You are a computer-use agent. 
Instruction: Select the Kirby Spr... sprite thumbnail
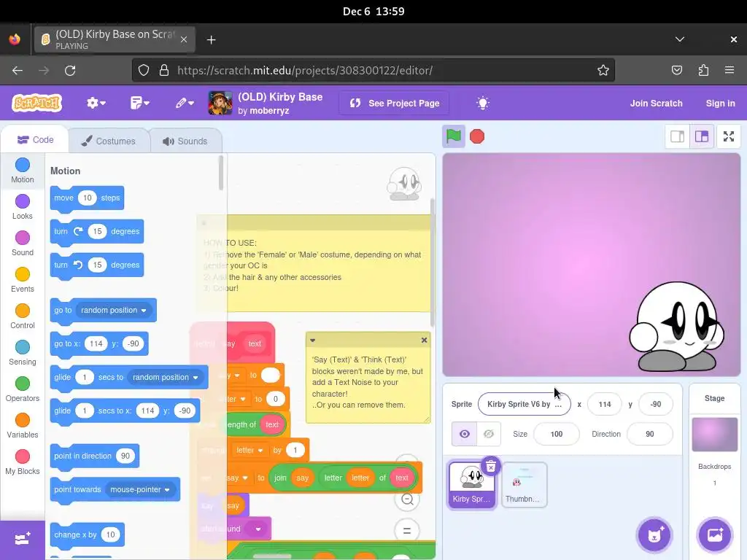[x=472, y=485]
